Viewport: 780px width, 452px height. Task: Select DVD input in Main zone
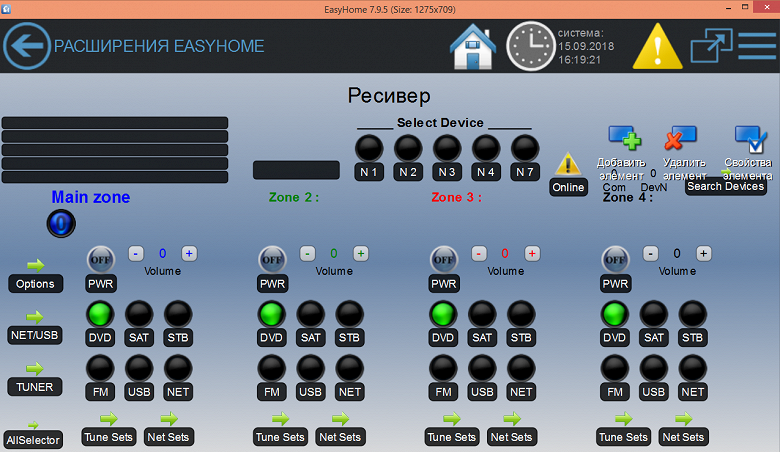(x=100, y=314)
